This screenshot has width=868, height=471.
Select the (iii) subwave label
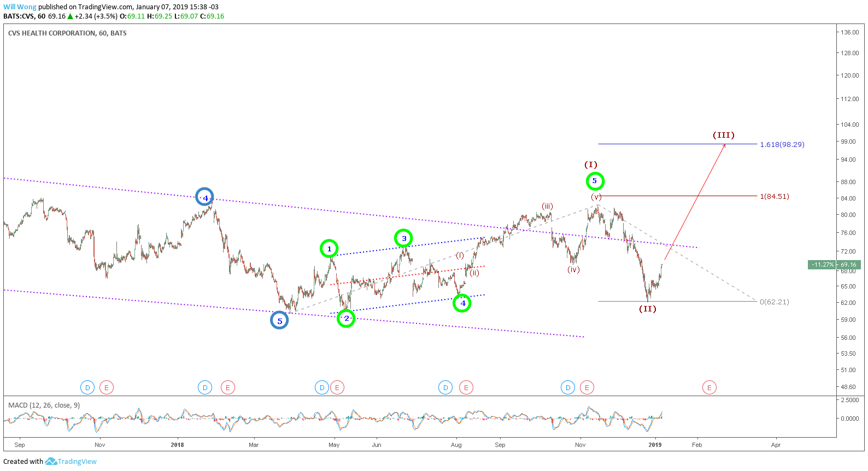point(548,206)
